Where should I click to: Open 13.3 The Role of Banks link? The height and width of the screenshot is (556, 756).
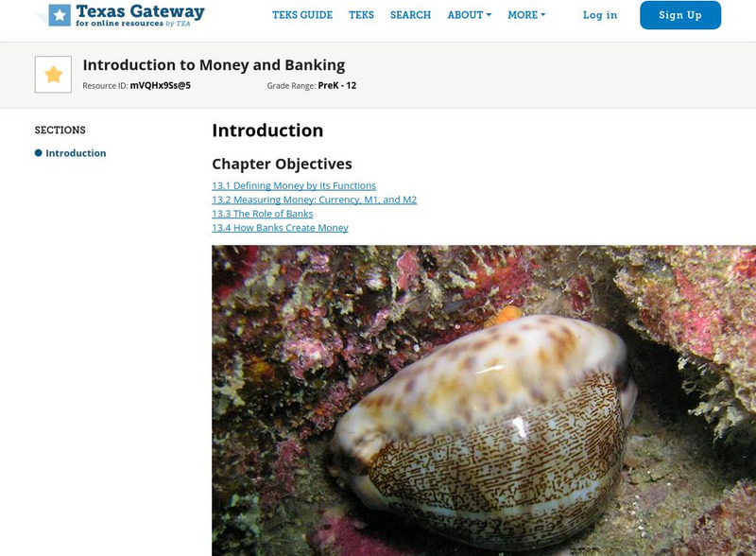coord(263,214)
